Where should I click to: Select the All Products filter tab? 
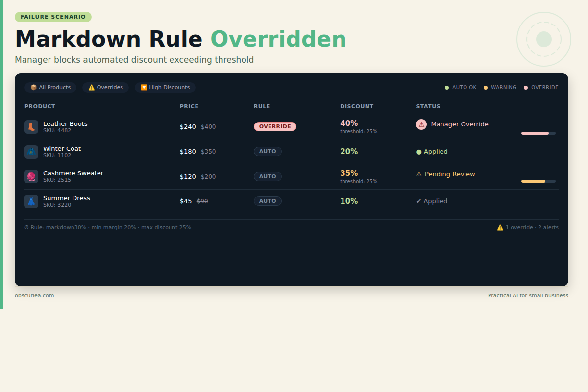(50, 88)
